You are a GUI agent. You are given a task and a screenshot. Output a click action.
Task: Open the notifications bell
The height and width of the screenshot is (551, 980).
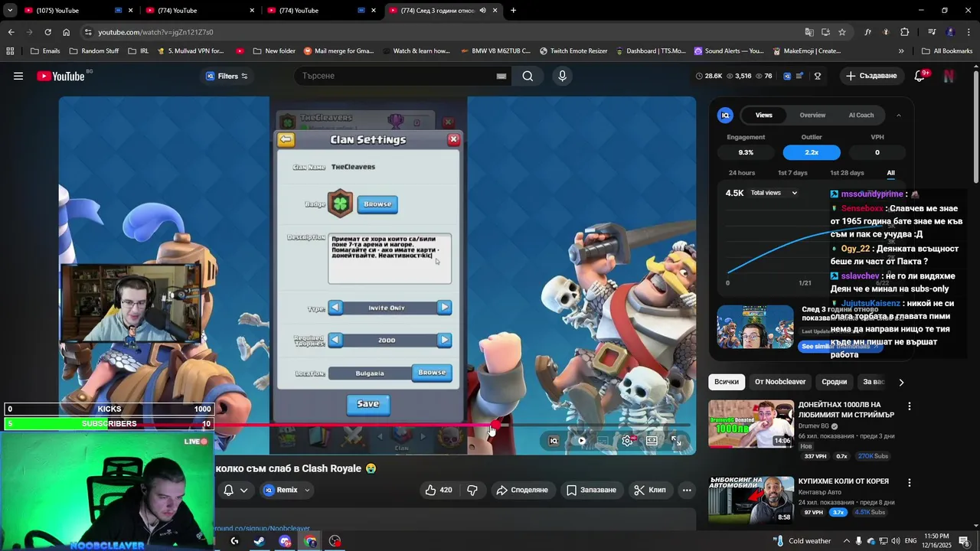coord(920,76)
